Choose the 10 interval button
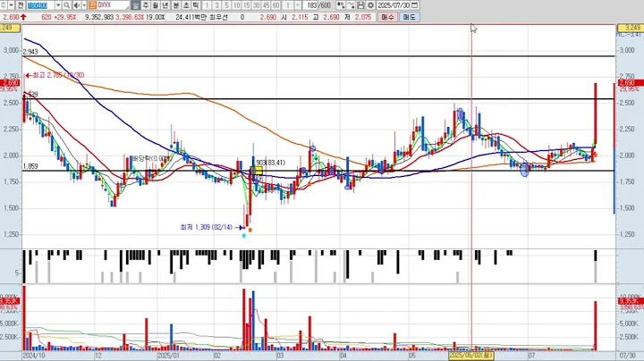 click(x=236, y=5)
